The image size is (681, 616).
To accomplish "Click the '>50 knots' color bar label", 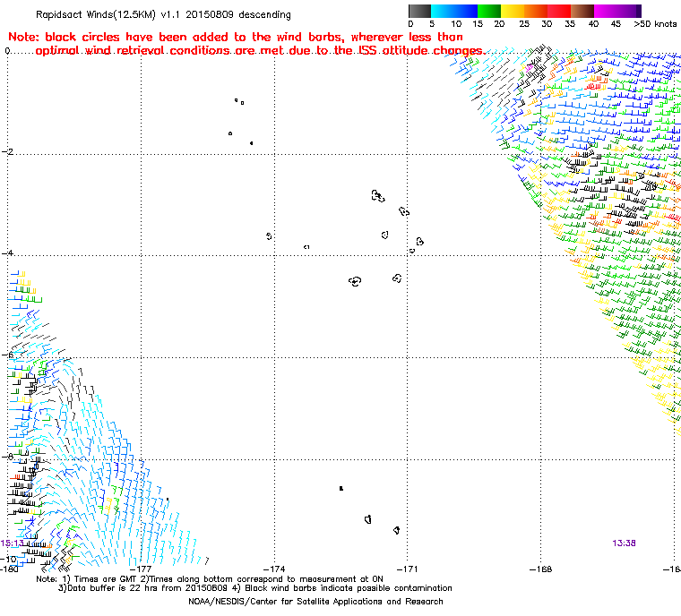I will (655, 24).
